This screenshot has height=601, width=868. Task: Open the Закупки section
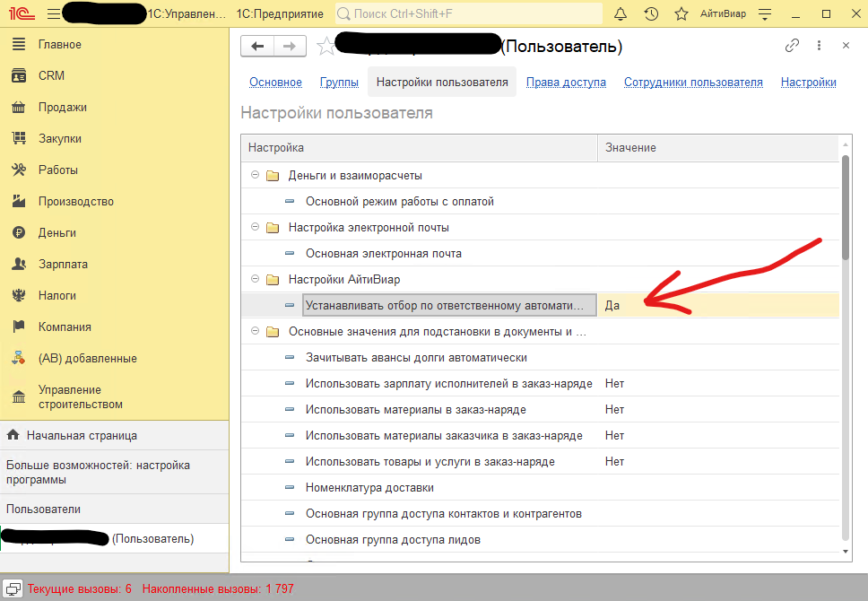click(x=60, y=138)
